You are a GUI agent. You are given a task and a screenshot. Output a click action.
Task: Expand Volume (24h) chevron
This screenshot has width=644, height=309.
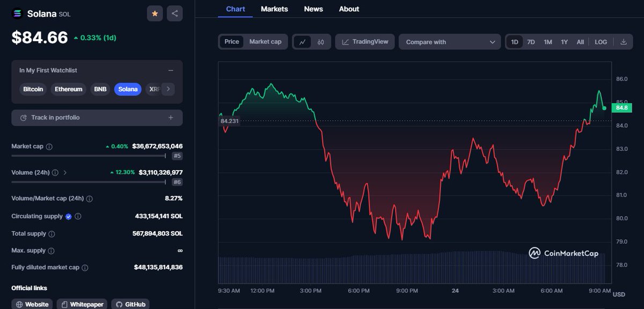[65, 173]
